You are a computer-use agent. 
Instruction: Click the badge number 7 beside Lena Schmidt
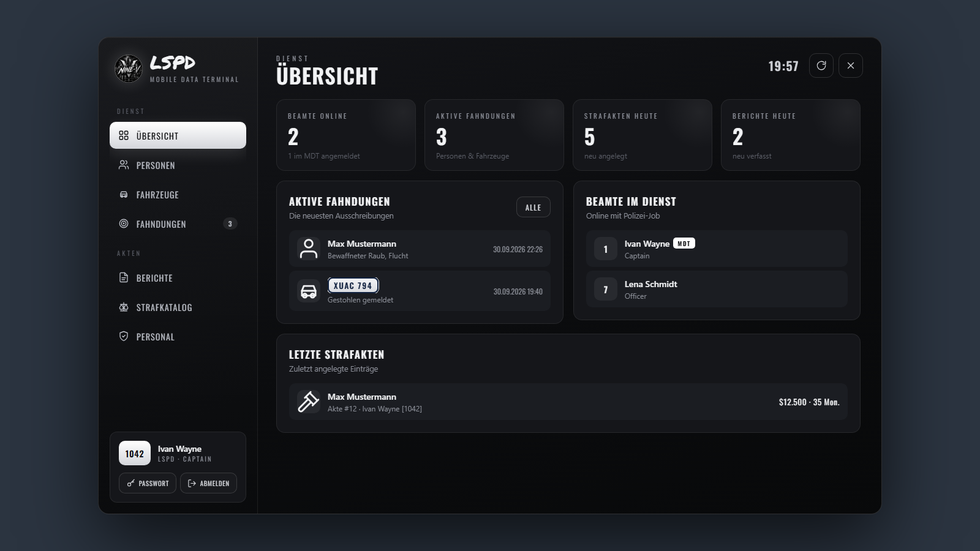tap(606, 290)
